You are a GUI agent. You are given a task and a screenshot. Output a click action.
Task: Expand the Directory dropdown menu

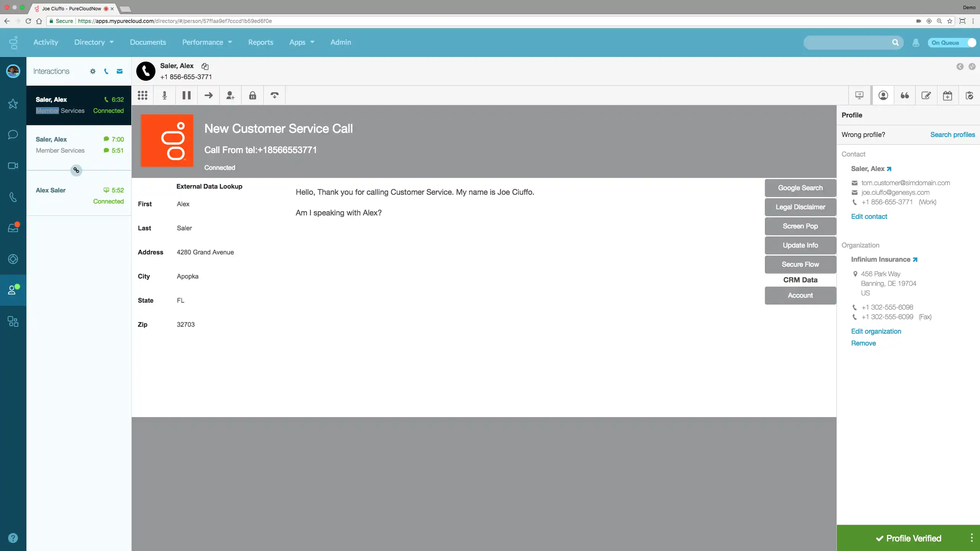(94, 42)
